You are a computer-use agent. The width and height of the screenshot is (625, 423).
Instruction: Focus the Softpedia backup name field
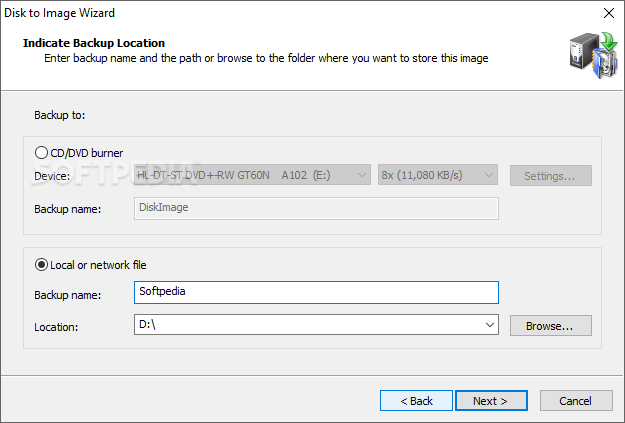(x=316, y=292)
